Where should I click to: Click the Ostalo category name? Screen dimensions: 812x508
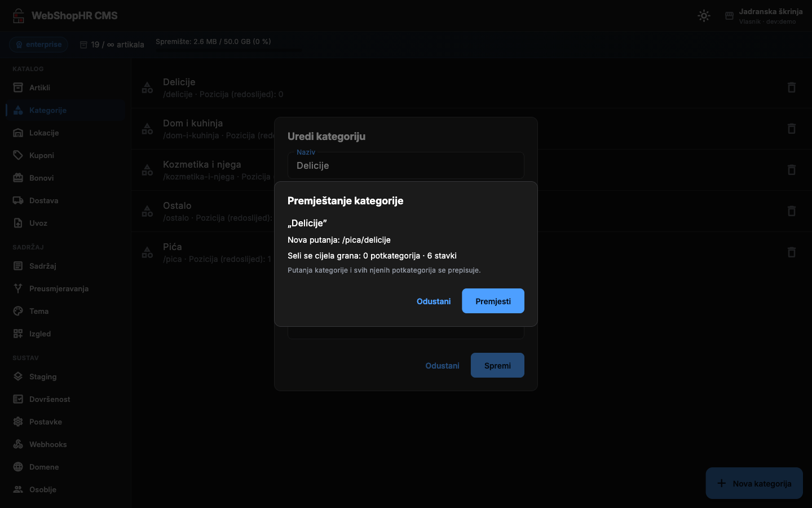pos(177,205)
